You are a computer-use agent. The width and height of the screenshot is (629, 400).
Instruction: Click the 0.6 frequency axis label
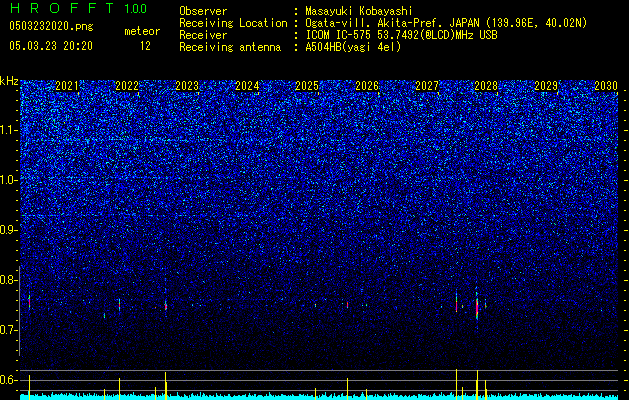9,380
